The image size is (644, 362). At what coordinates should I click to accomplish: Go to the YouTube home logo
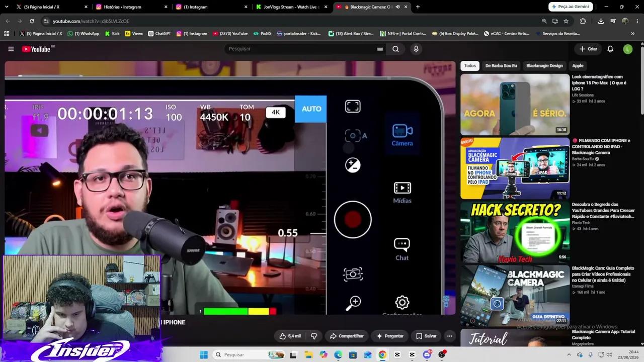[37, 49]
